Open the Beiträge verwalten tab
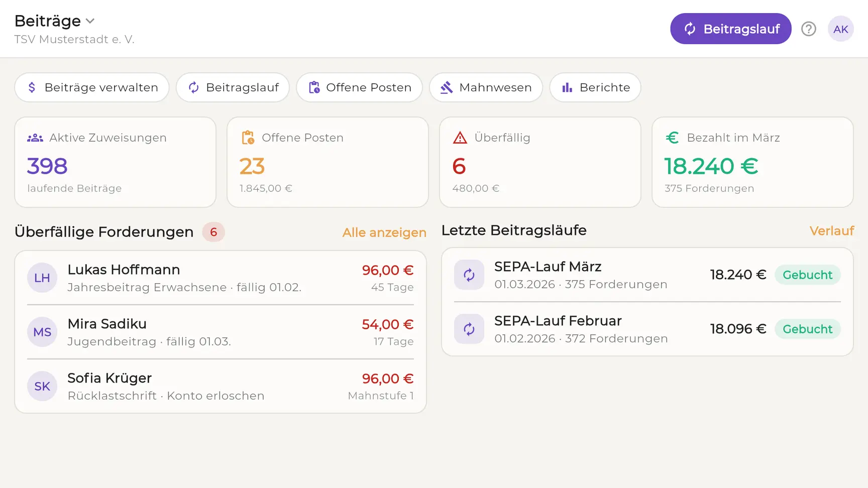 point(92,87)
